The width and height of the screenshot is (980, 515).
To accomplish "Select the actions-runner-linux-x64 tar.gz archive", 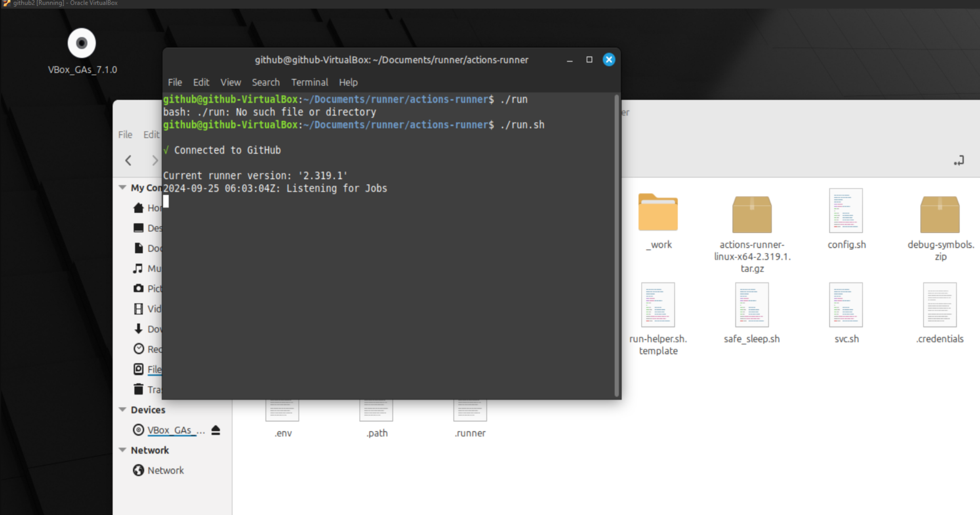I will coord(751,214).
